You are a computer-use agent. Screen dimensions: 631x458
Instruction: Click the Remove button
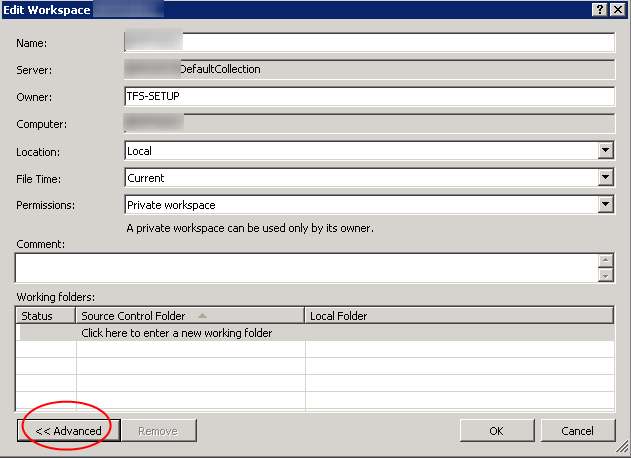pos(159,431)
